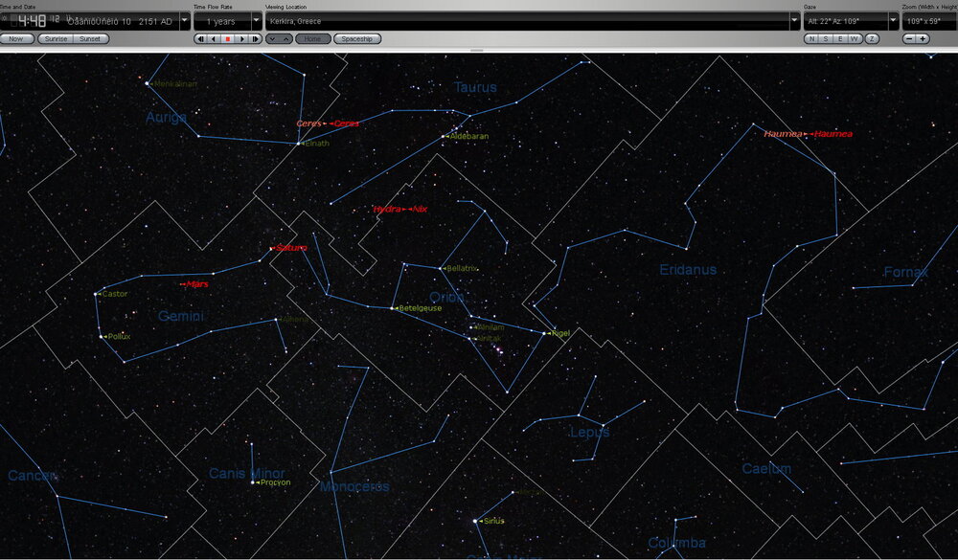Image resolution: width=958 pixels, height=560 pixels.
Task: Expand the Time Flow Rate dropdown
Action: click(256, 21)
